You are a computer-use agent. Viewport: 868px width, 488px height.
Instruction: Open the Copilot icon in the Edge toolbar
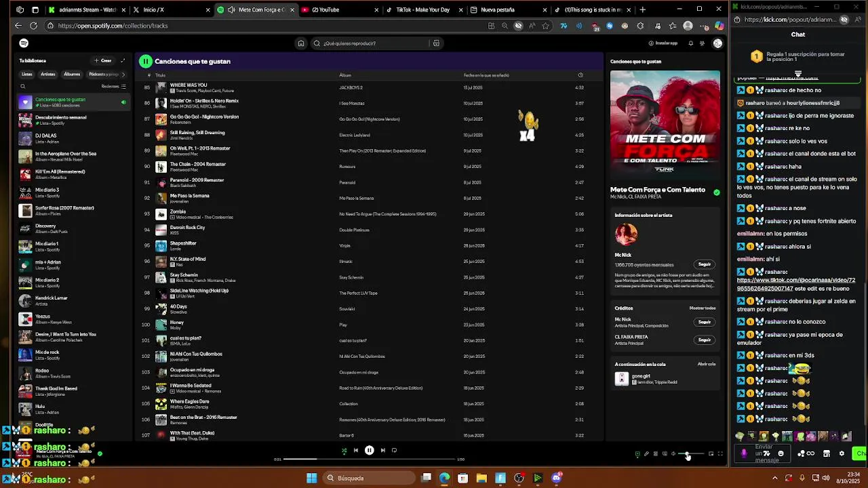click(718, 26)
